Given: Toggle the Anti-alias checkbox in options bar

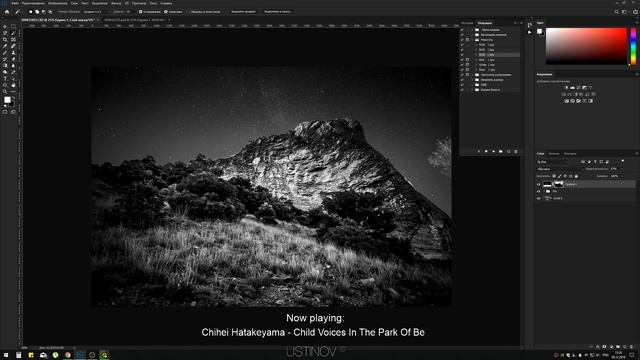Looking at the screenshot, I should click(x=140, y=12).
